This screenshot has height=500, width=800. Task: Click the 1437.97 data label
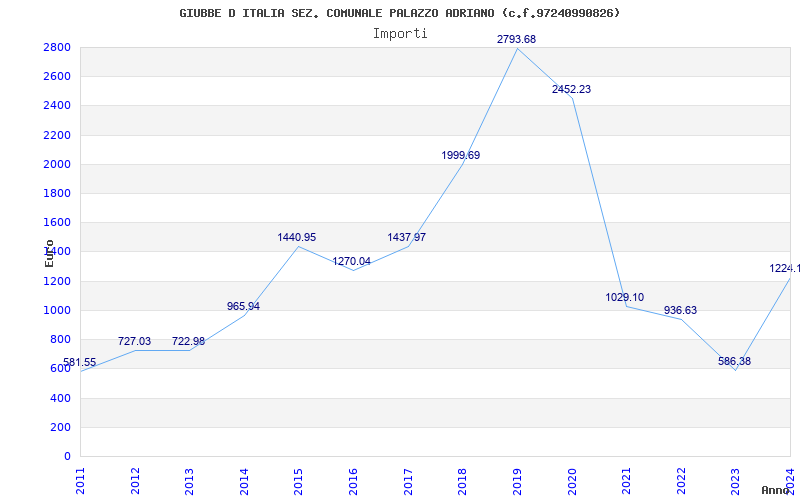406,237
